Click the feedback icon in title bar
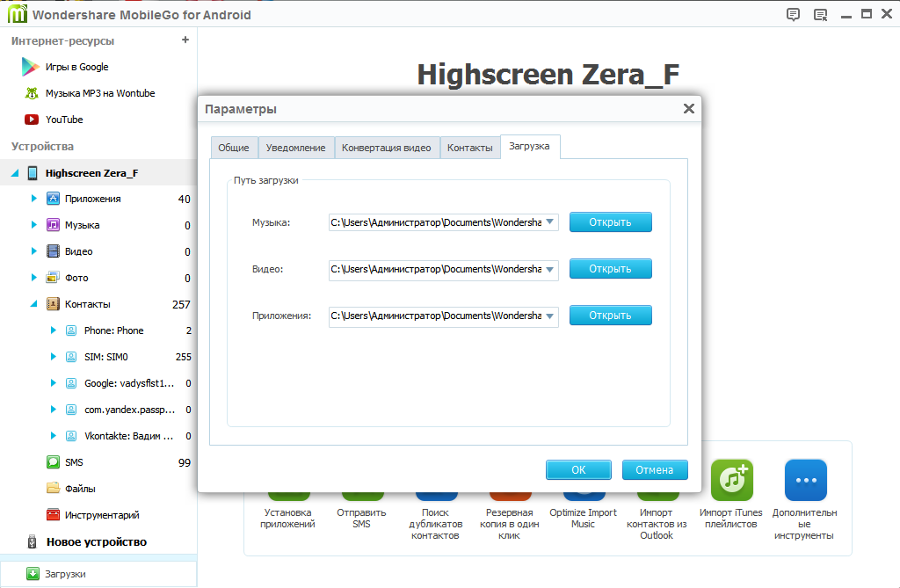Image resolution: width=900 pixels, height=588 pixels. point(794,14)
